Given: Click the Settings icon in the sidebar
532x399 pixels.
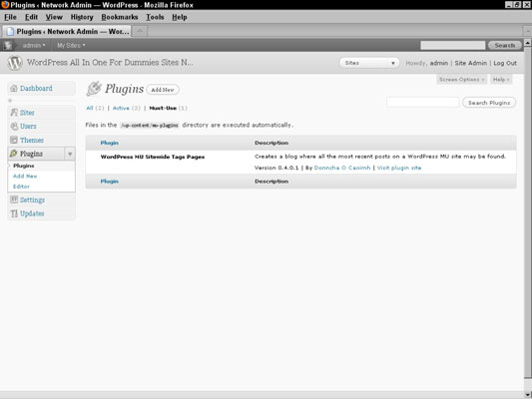Looking at the screenshot, I should pos(14,199).
